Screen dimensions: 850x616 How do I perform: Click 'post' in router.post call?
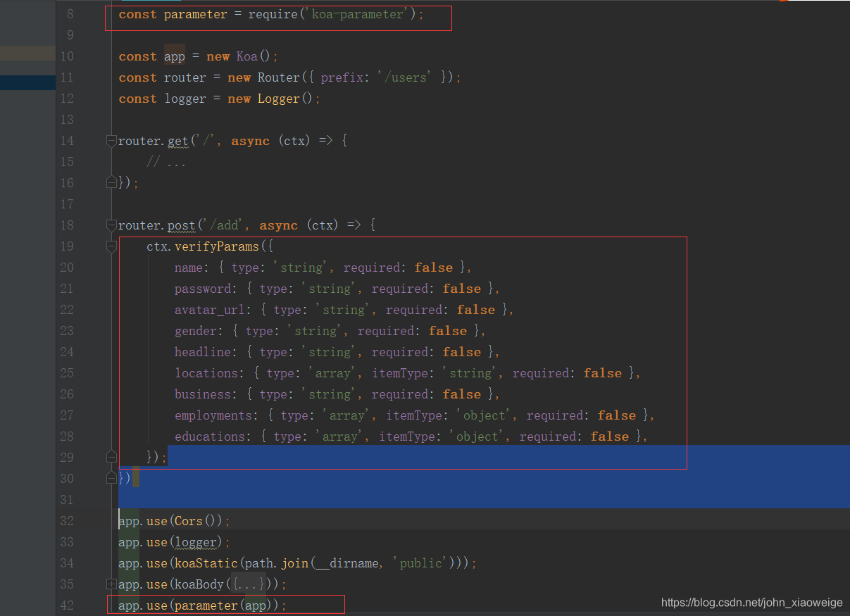pos(182,225)
